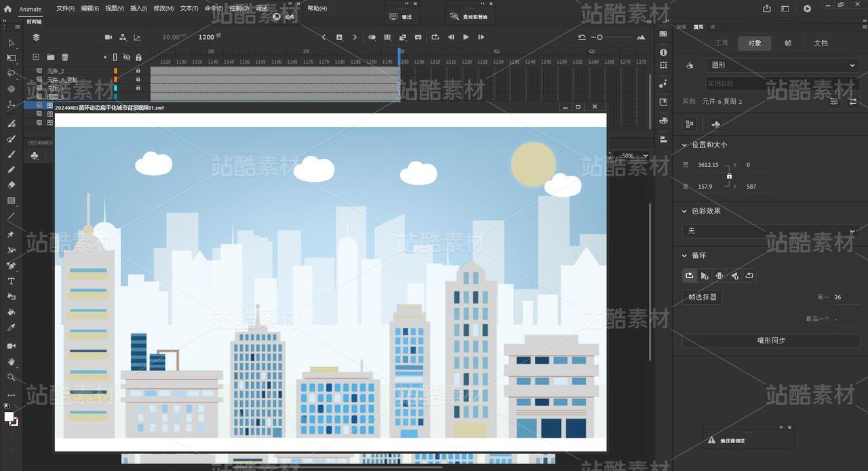Unlock the 元件_2 layer
The image size is (868, 471).
click(138, 71)
